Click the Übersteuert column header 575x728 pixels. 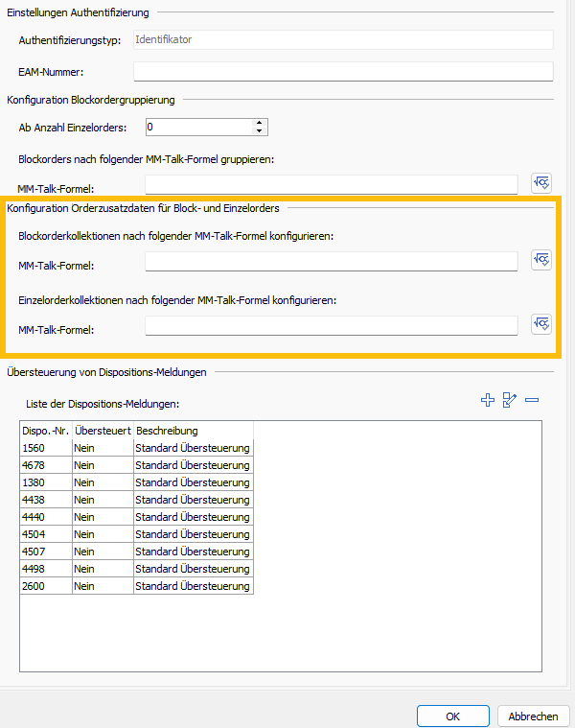(x=103, y=431)
